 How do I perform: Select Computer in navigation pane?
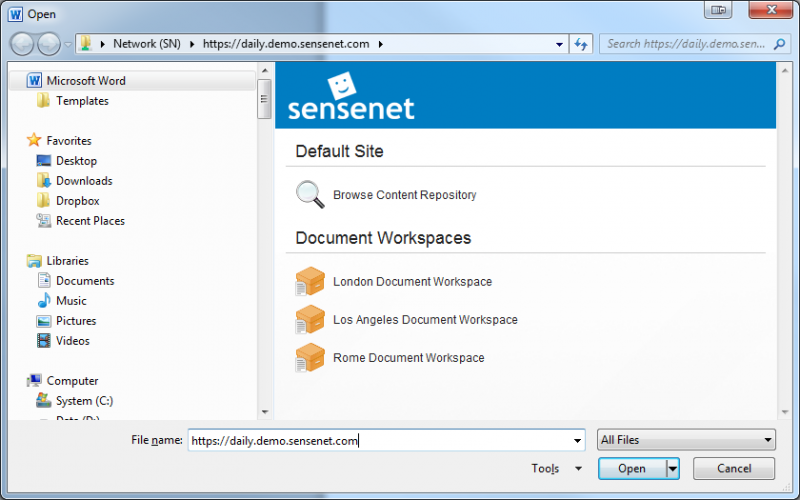pyautogui.click(x=72, y=381)
